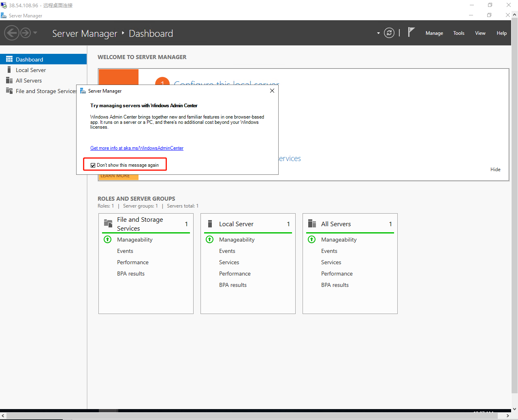Open the Manage menu

pyautogui.click(x=434, y=33)
